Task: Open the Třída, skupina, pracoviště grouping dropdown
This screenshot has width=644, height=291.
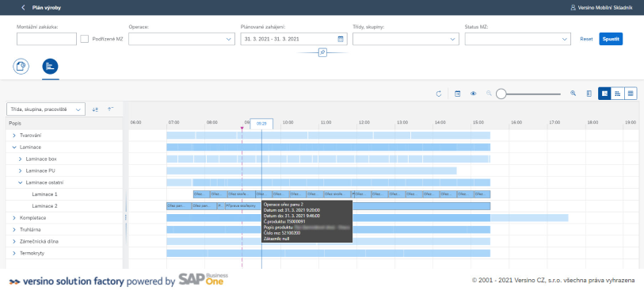Action: point(46,109)
